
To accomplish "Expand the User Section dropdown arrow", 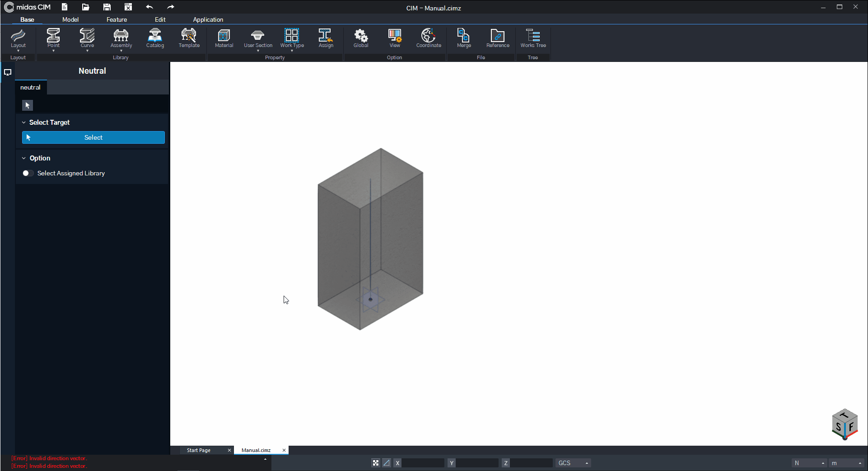I will click(x=258, y=51).
